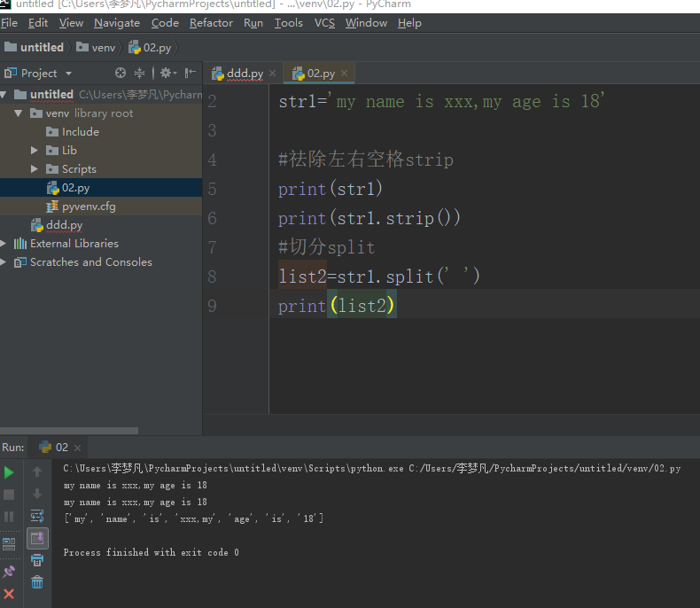
Task: Click the Restore Layout icon in Run panel
Action: tap(9, 543)
